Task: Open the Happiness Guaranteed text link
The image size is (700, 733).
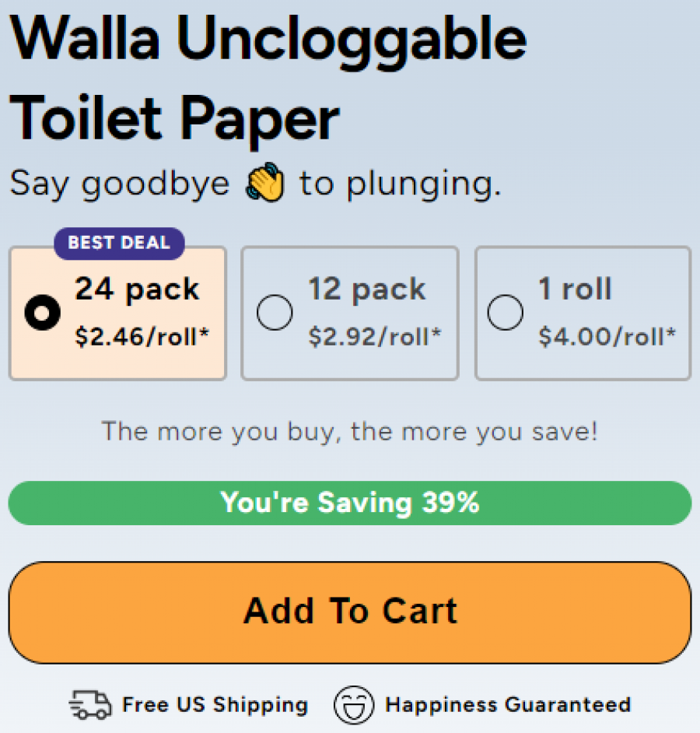Action: (508, 705)
